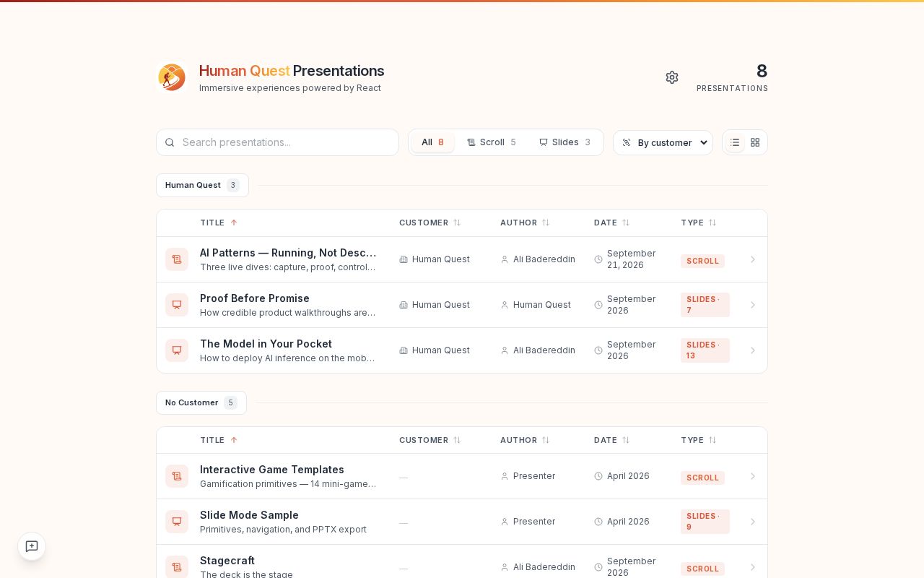Sort Human Quest table by Date

[x=611, y=223]
